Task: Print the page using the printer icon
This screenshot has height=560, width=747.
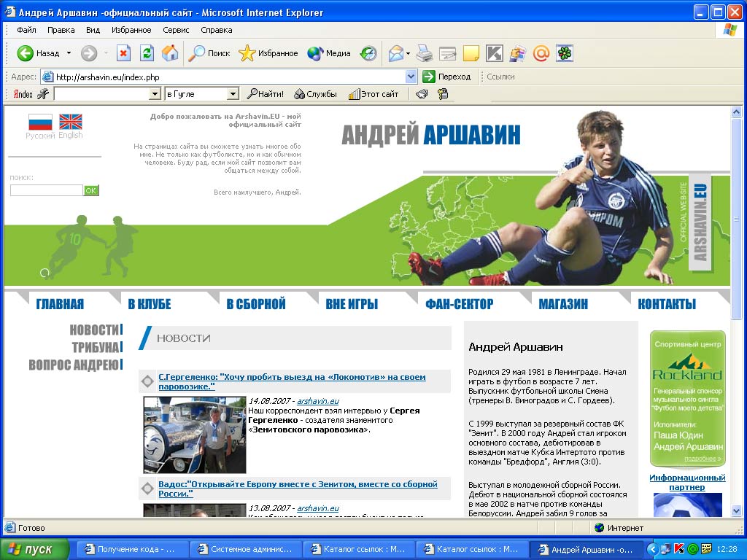Action: click(x=424, y=53)
